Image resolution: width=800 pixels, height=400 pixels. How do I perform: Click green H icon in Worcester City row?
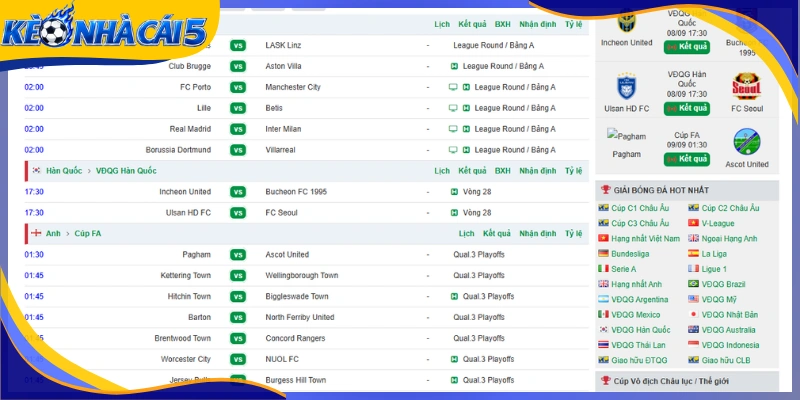454,359
